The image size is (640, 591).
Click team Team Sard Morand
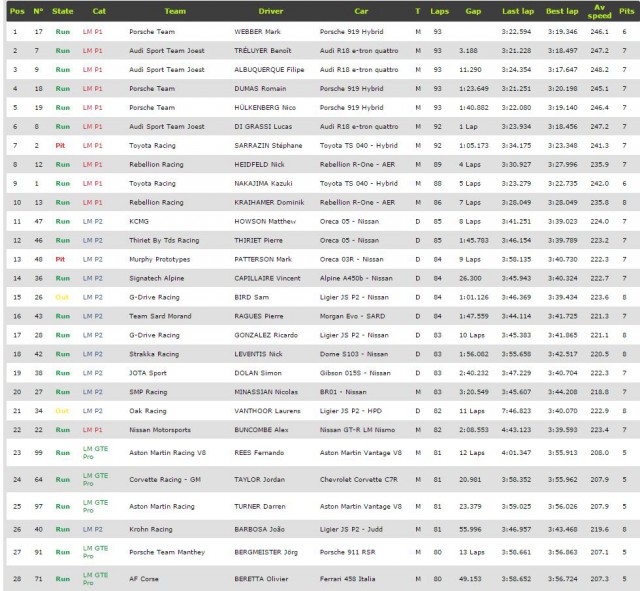(160, 316)
